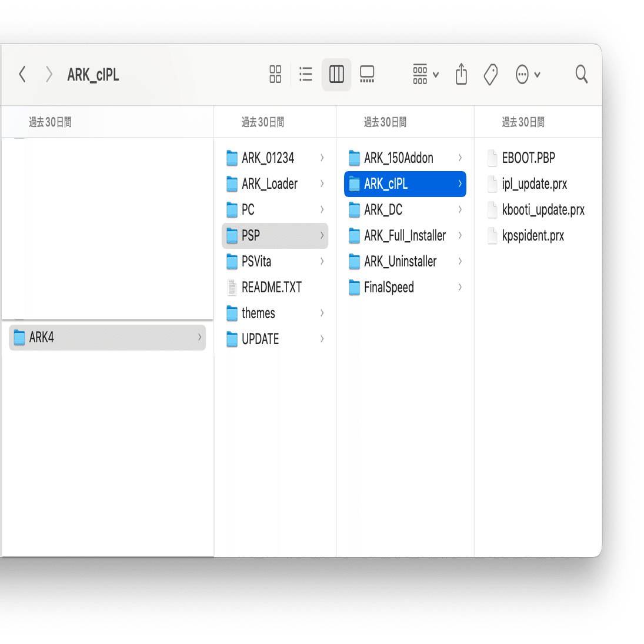
Task: Open the ARK_DC folder
Action: [405, 209]
